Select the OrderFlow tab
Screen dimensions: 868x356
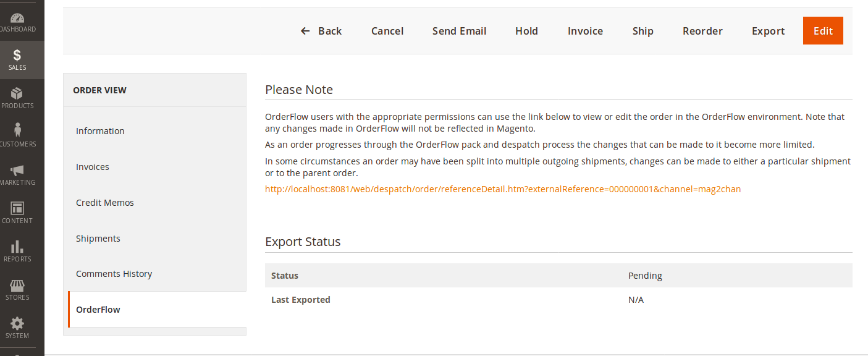pyautogui.click(x=98, y=309)
